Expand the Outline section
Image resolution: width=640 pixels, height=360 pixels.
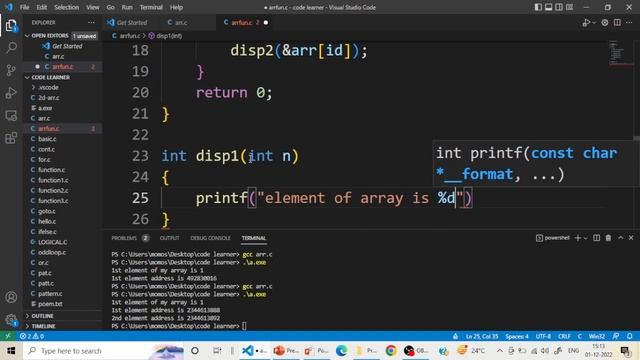tap(63, 316)
